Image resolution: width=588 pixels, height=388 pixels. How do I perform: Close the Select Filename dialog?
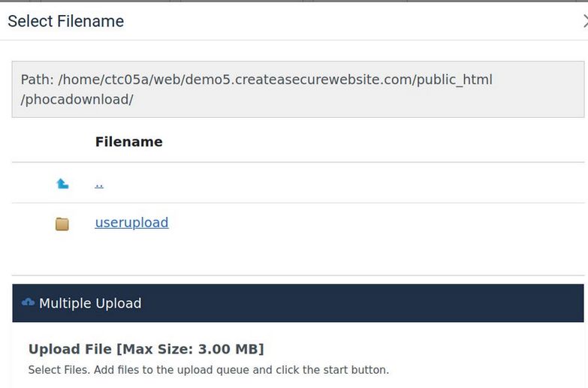coord(585,21)
